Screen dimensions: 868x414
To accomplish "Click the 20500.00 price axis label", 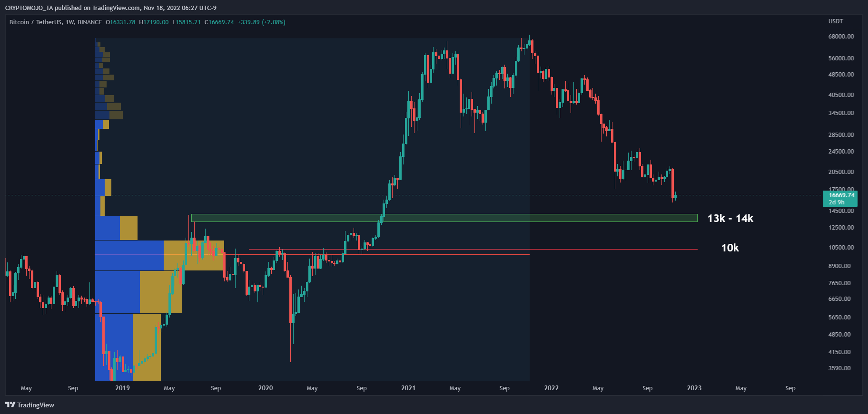I will click(841, 172).
